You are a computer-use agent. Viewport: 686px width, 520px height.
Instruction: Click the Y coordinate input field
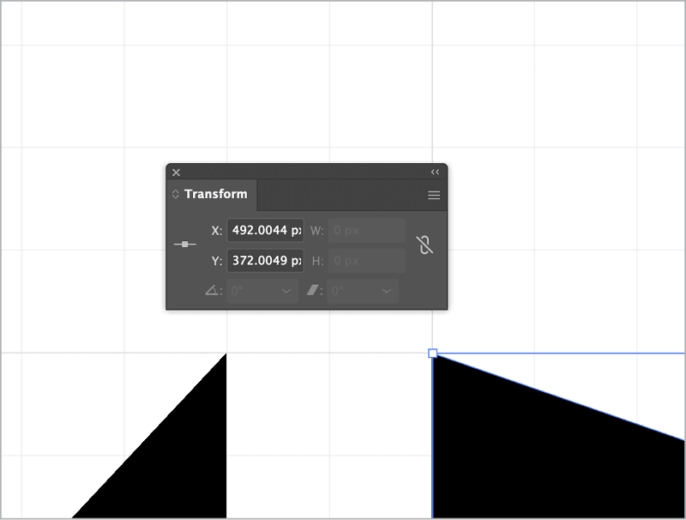pyautogui.click(x=265, y=261)
